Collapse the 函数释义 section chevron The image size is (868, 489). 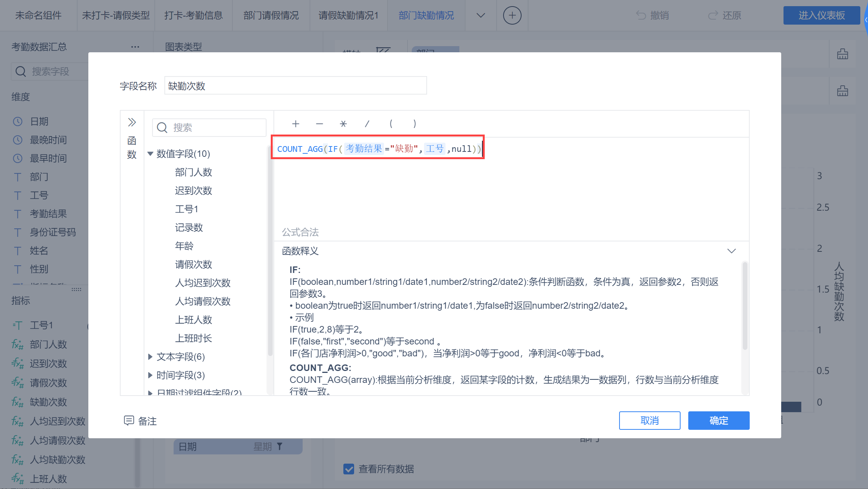tap(731, 251)
